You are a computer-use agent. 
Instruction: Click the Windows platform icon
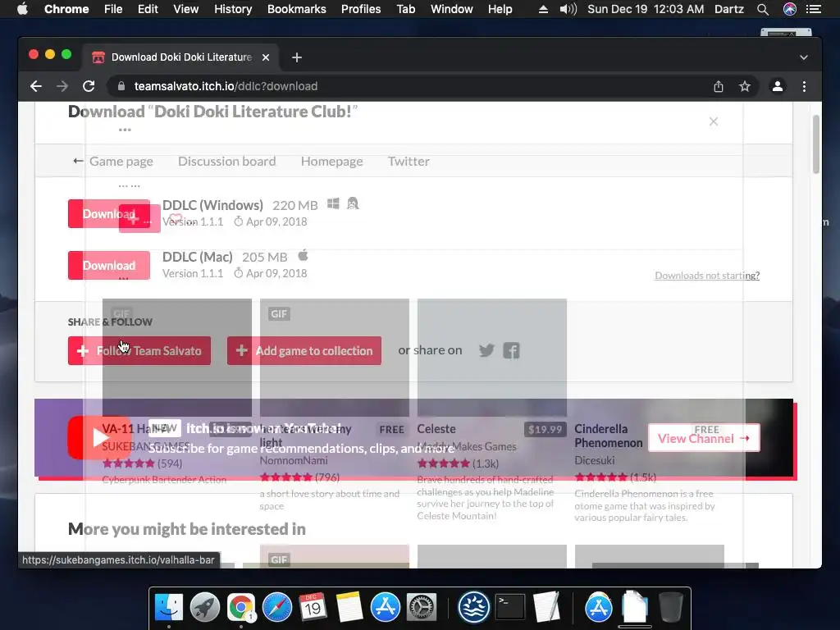[333, 204]
